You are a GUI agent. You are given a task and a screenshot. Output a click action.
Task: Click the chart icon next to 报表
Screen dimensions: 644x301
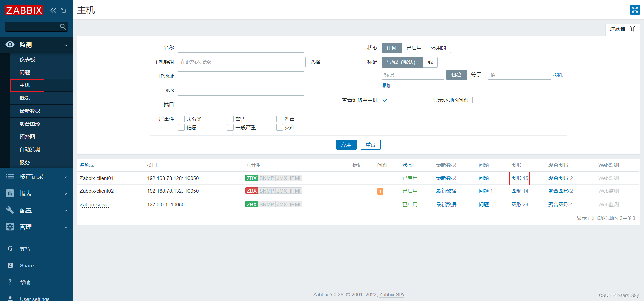pyautogui.click(x=10, y=193)
